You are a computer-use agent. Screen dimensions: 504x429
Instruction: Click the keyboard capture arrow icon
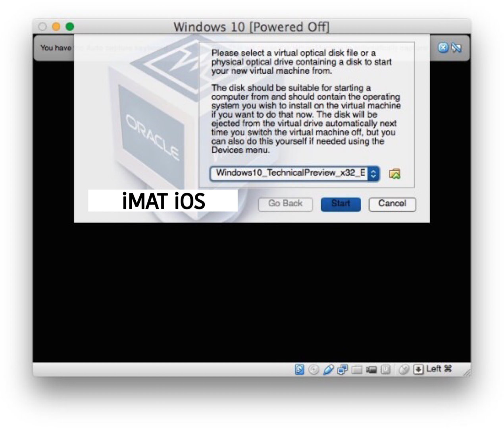[x=418, y=370]
